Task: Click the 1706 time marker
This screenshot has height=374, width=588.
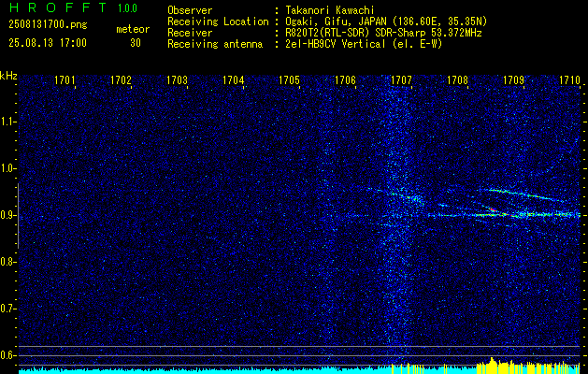Action: [345, 79]
